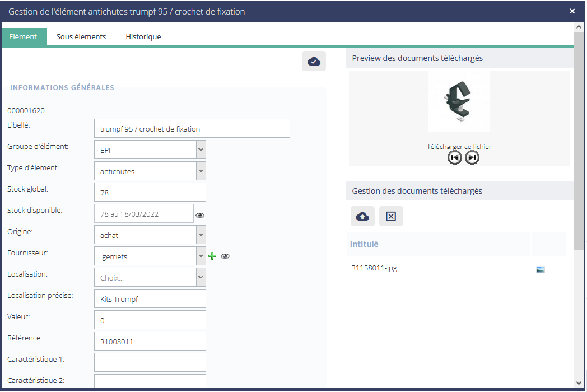Image resolution: width=587 pixels, height=392 pixels.
Task: Upload a document with the cloud upload icon
Action: (x=362, y=216)
